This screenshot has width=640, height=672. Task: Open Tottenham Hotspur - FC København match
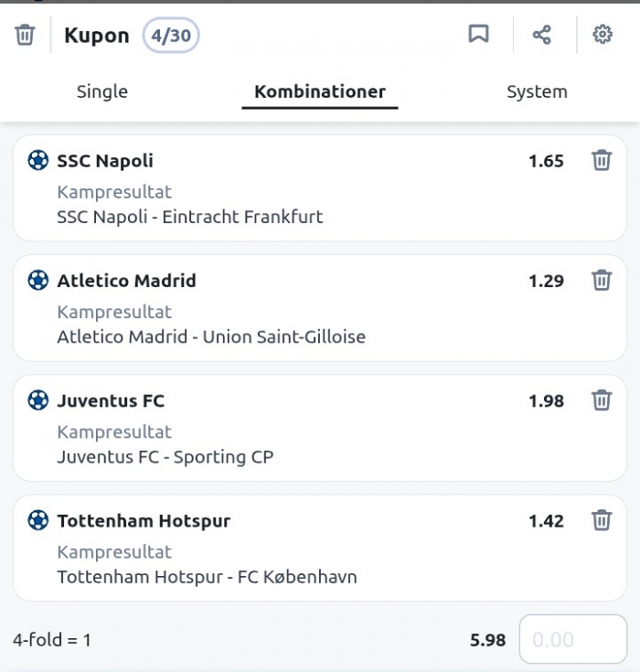click(x=207, y=577)
